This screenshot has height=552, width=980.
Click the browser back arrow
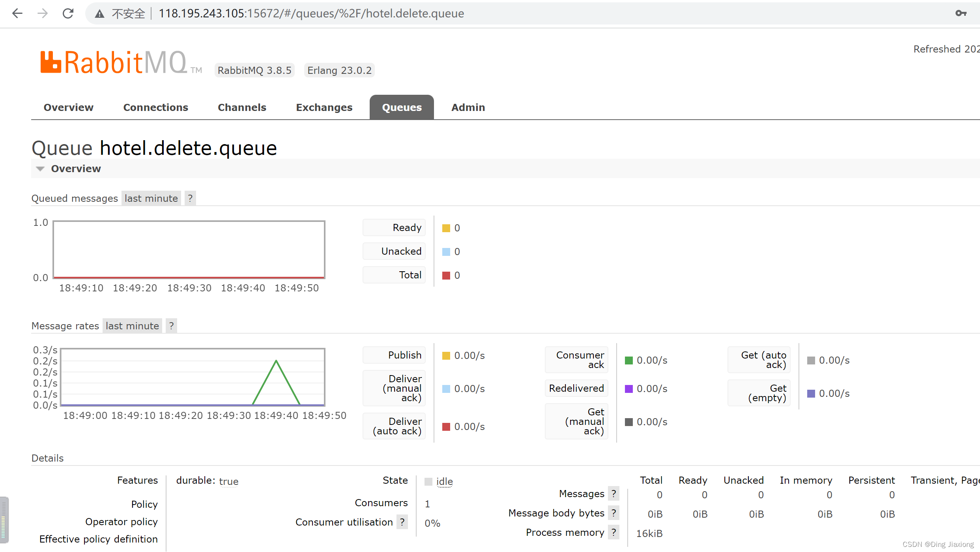point(17,13)
